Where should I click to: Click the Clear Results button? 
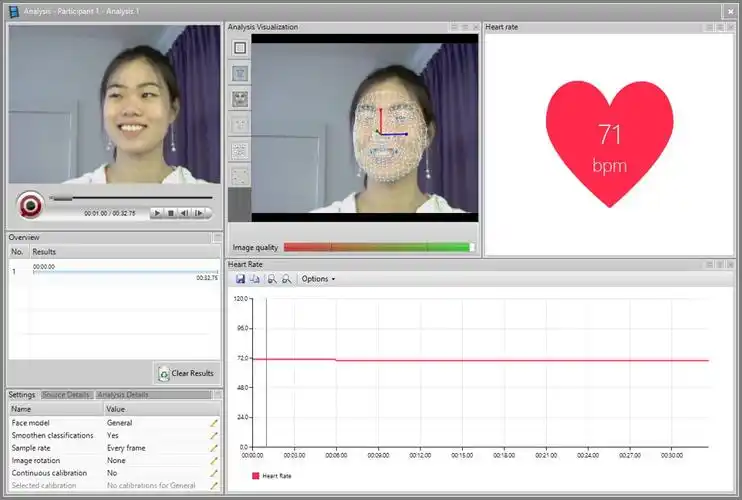pyautogui.click(x=186, y=373)
